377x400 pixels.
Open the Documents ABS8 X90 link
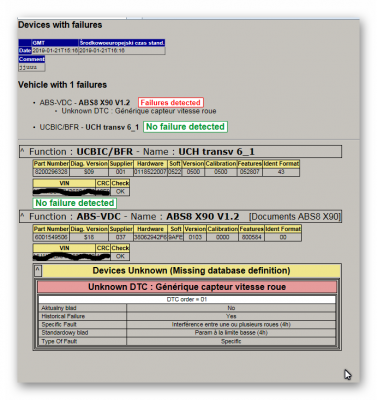295,217
